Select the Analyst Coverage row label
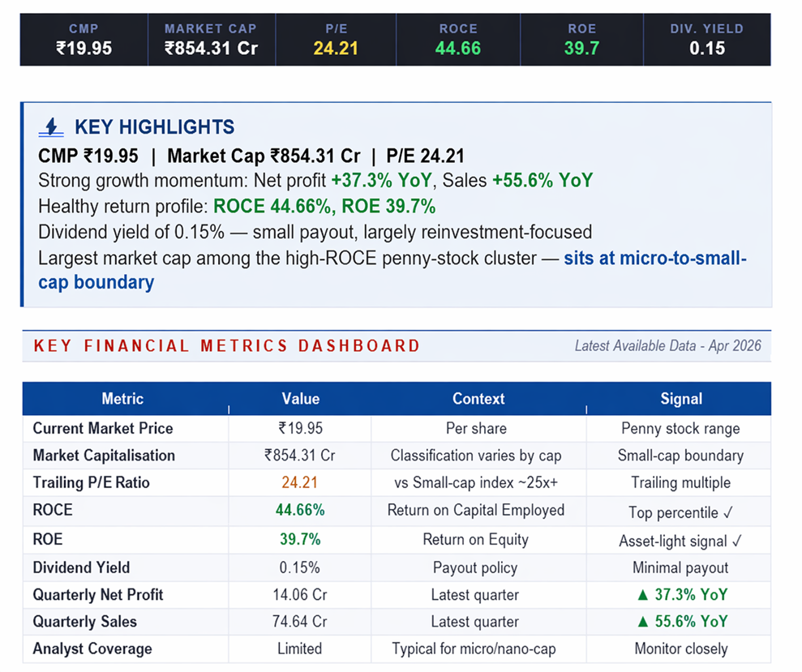 (x=92, y=649)
